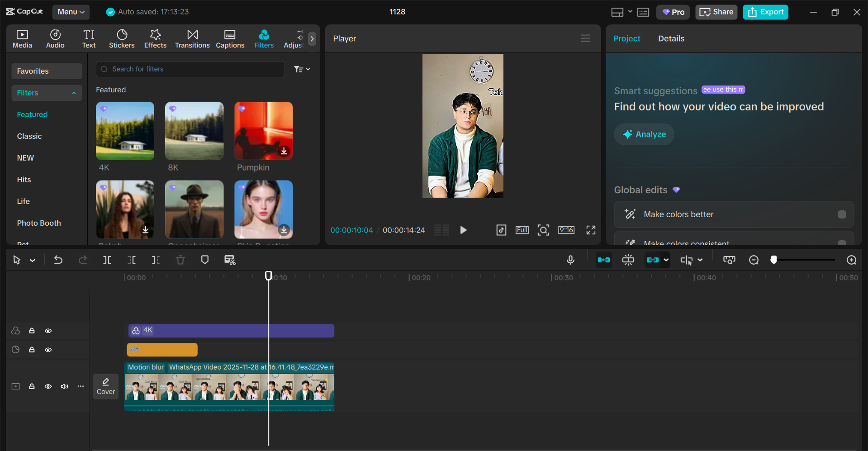Open the Featured filter category

coord(32,114)
